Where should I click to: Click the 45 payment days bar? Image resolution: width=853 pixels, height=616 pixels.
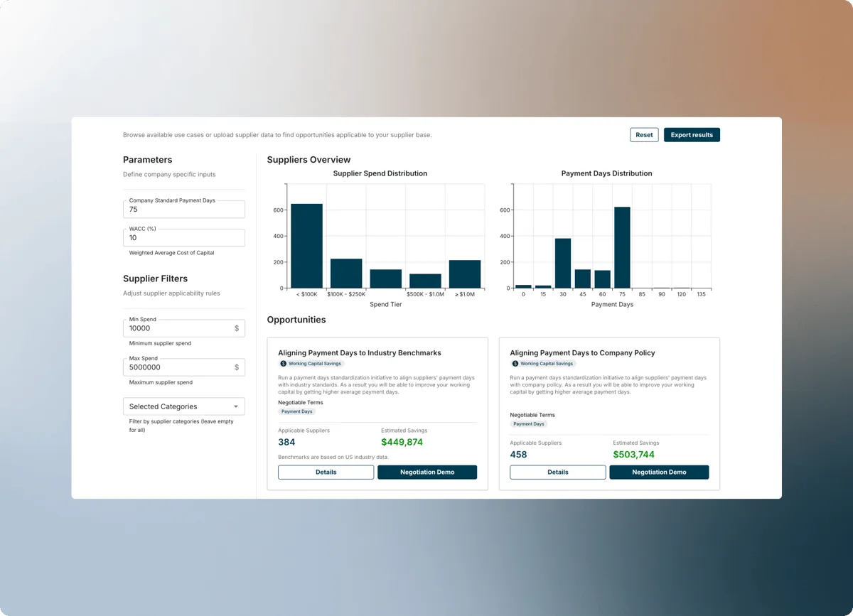pos(583,279)
